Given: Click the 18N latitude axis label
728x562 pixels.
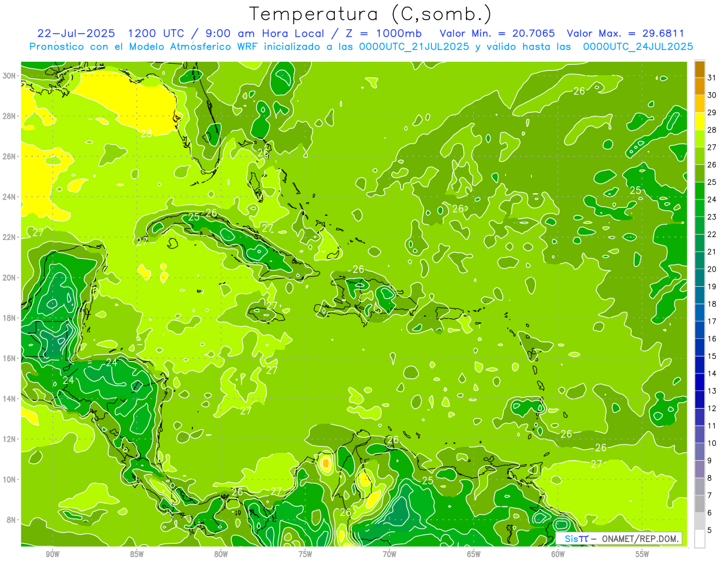Looking at the screenshot, I should coord(9,318).
